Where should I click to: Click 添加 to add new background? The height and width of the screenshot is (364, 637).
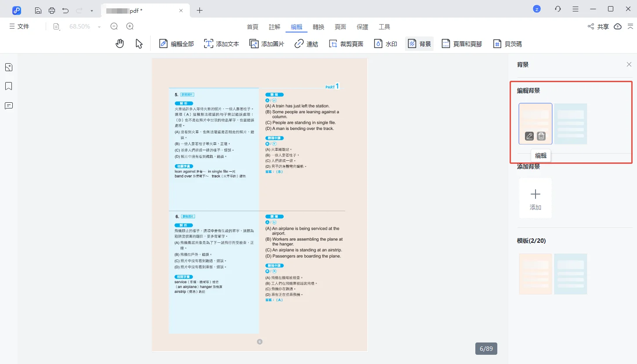[x=535, y=198]
